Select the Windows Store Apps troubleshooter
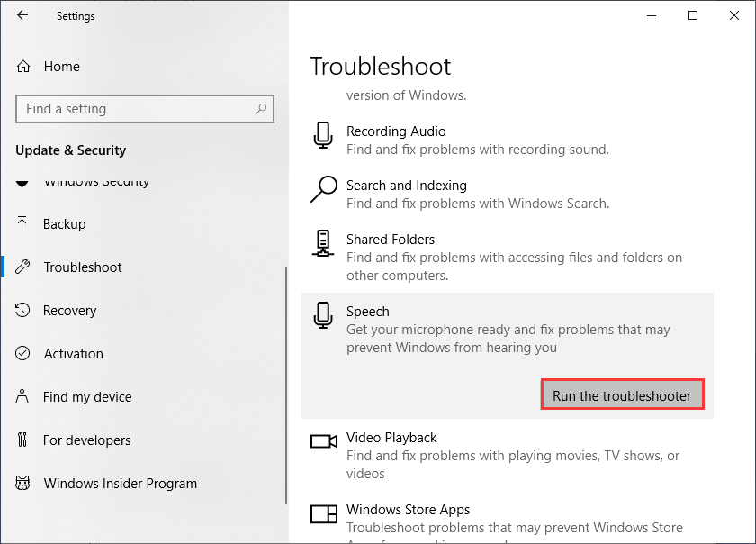756x544 pixels. 409,510
